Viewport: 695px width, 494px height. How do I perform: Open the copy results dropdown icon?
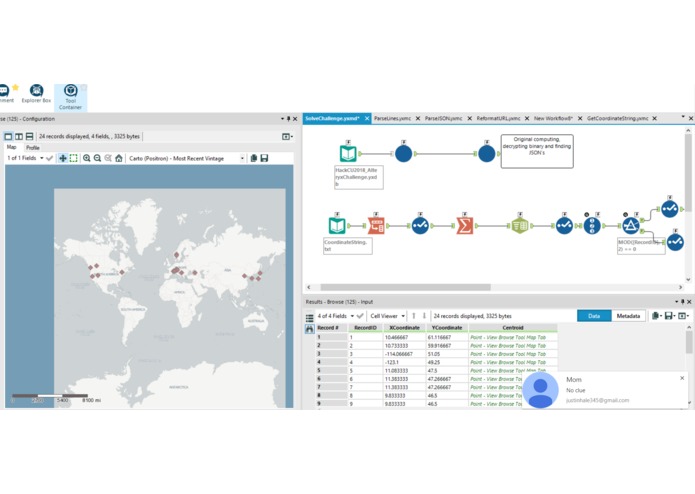(656, 316)
